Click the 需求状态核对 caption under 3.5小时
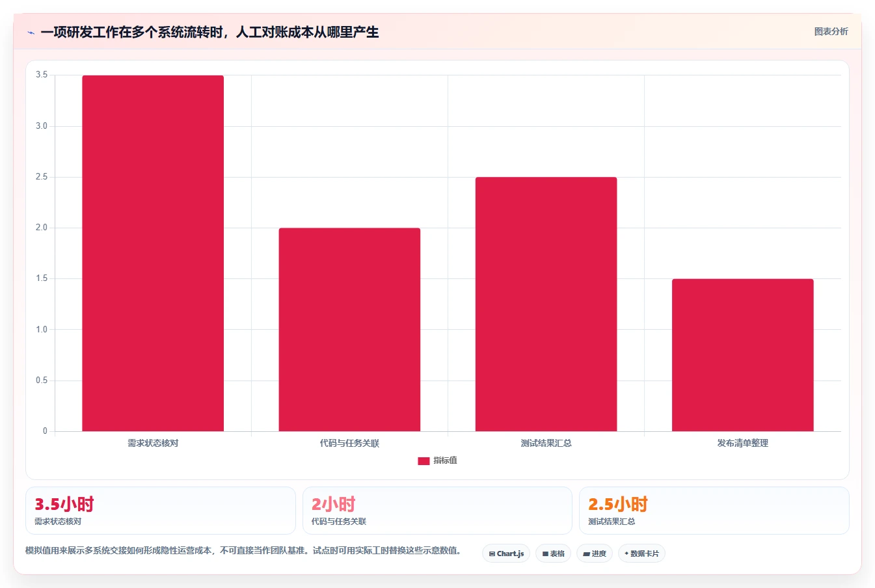 (x=58, y=522)
